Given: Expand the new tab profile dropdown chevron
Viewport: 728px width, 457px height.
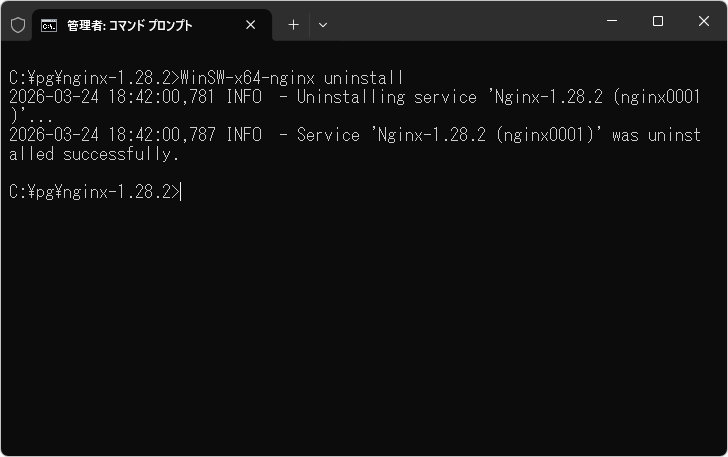Looking at the screenshot, I should [x=323, y=25].
